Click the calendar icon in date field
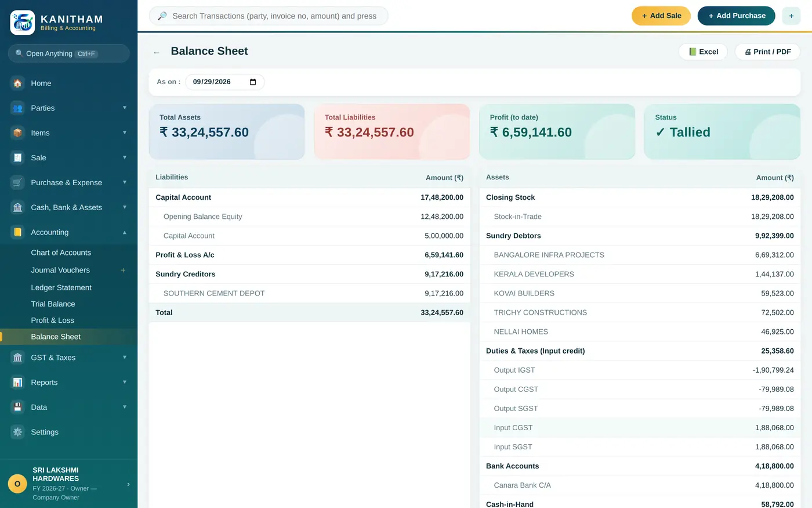The image size is (812, 508). click(x=253, y=82)
